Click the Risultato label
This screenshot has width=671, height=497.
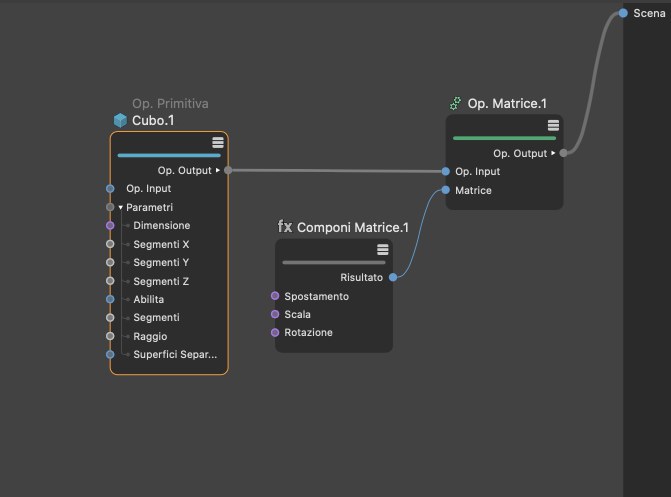pos(362,277)
